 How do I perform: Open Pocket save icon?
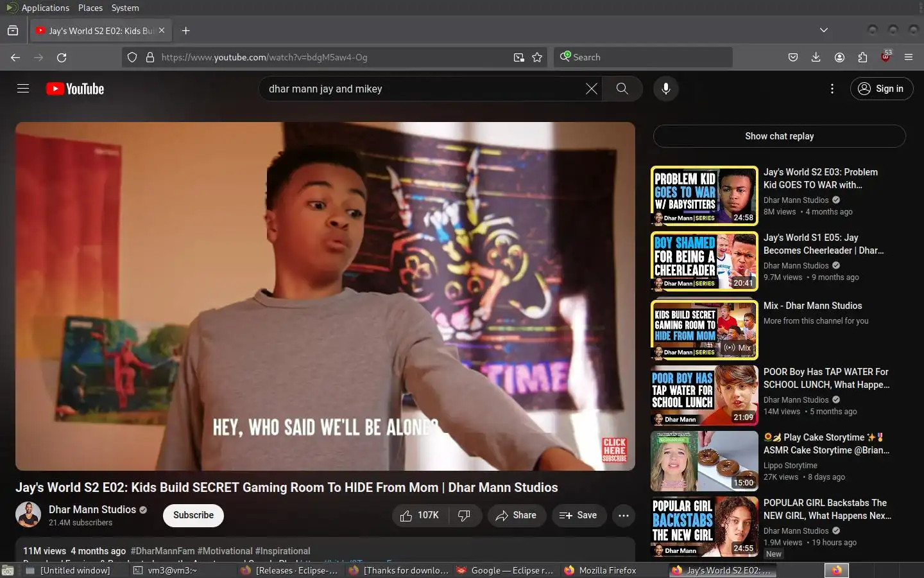click(x=793, y=57)
